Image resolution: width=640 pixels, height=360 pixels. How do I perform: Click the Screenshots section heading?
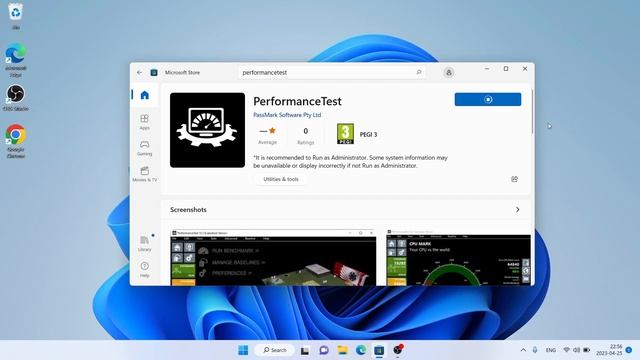tap(188, 209)
